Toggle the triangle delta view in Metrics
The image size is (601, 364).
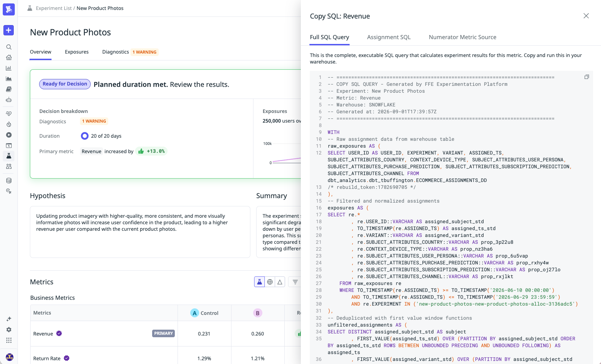(x=280, y=282)
